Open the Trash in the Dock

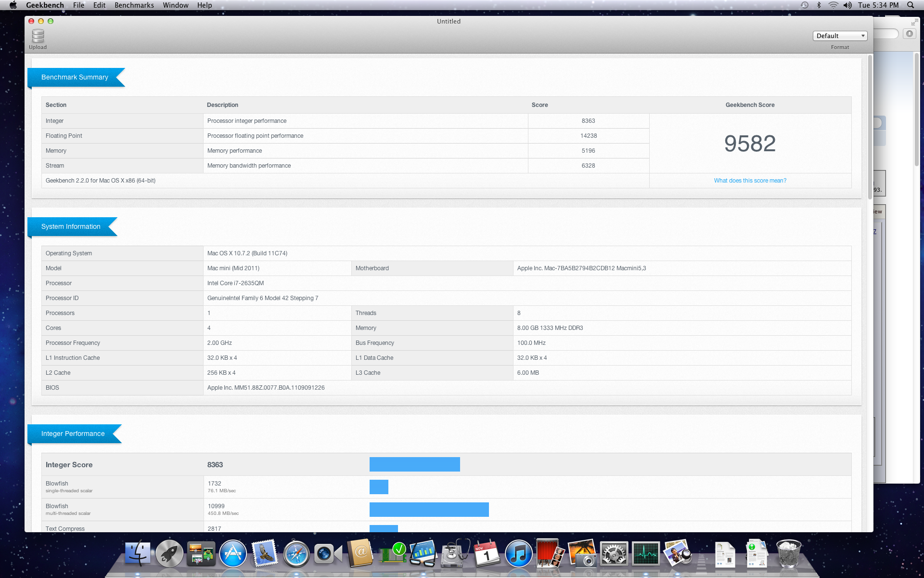coord(788,553)
